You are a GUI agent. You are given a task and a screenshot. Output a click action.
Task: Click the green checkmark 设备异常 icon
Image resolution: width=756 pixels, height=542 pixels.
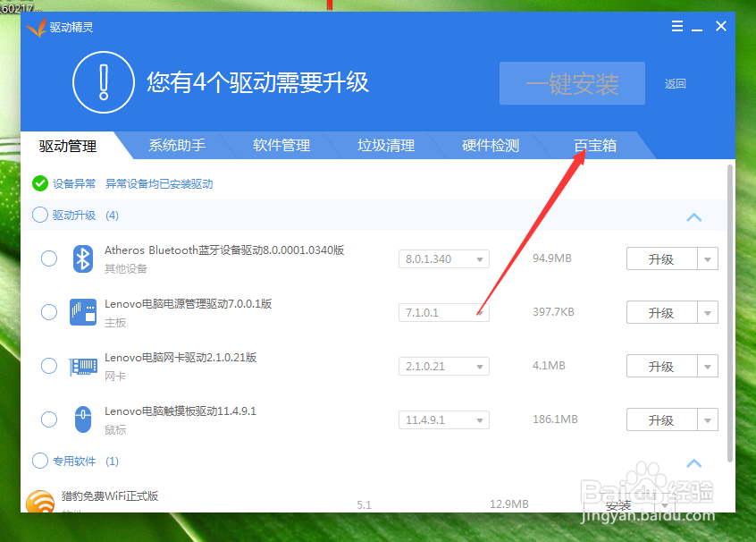coord(40,183)
